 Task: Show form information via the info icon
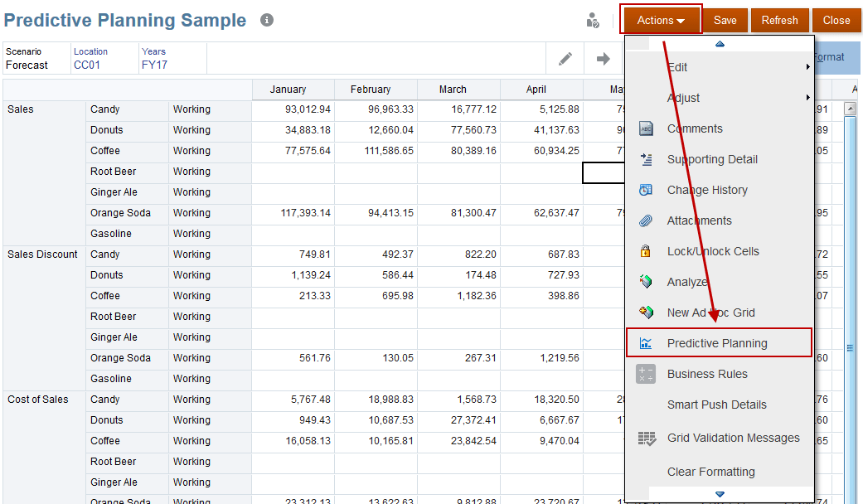[x=266, y=19]
